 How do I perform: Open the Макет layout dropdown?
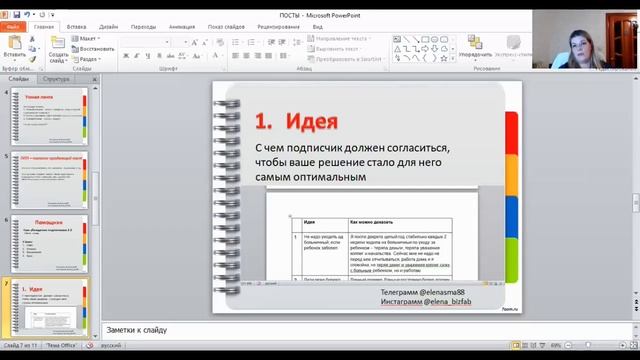(x=86, y=38)
